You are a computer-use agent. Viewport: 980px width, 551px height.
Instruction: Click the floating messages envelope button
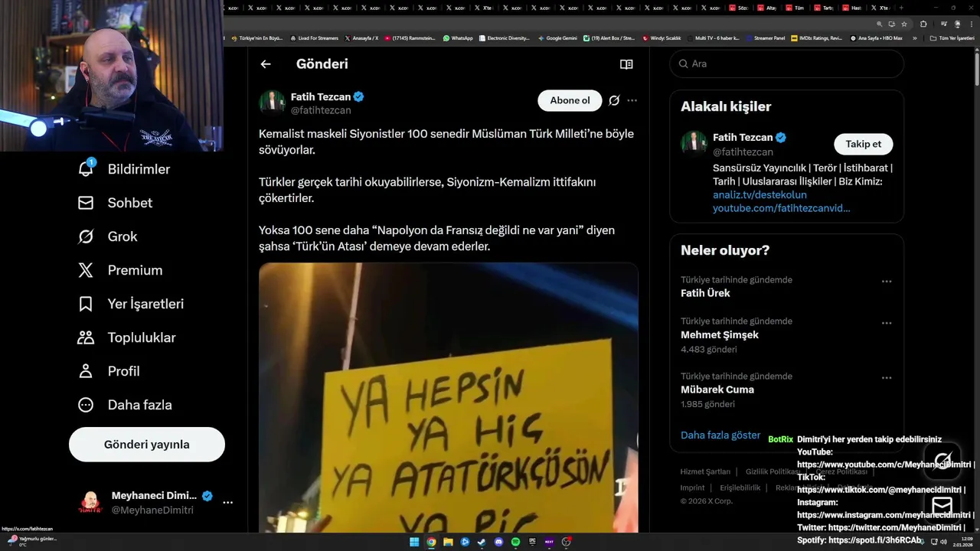coord(942,505)
